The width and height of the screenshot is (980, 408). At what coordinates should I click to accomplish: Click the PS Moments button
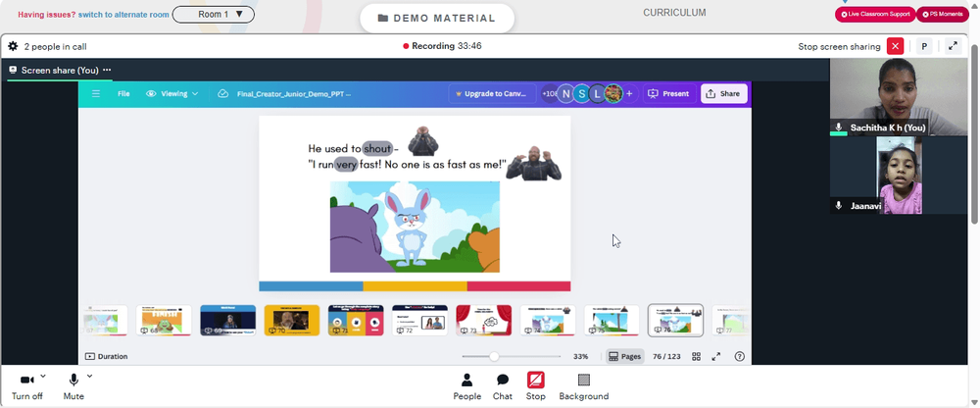[943, 15]
